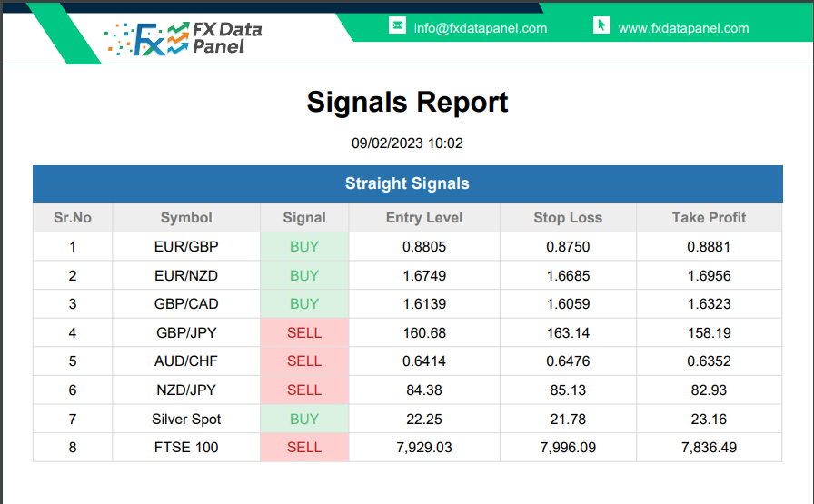Click the Sr.No column header
The width and height of the screenshot is (814, 504).
pyautogui.click(x=73, y=217)
